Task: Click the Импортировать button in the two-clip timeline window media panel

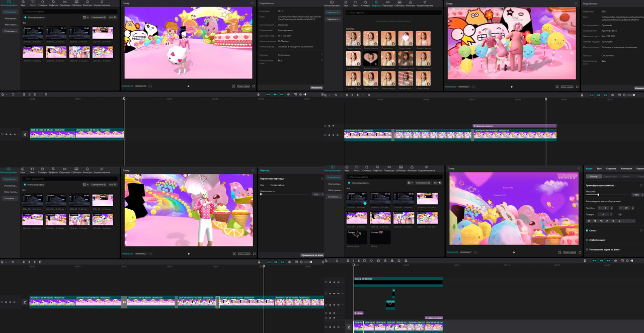Action: coord(34,17)
